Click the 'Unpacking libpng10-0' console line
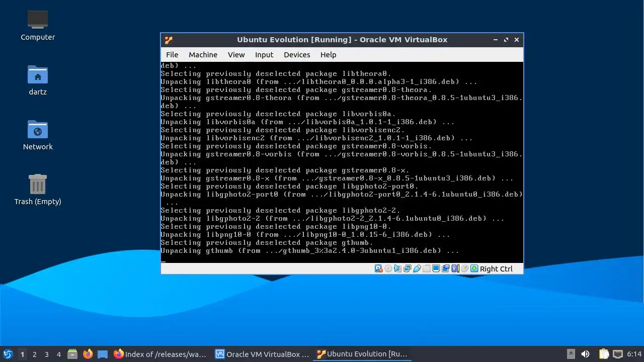The height and width of the screenshot is (362, 644). tap(305, 234)
